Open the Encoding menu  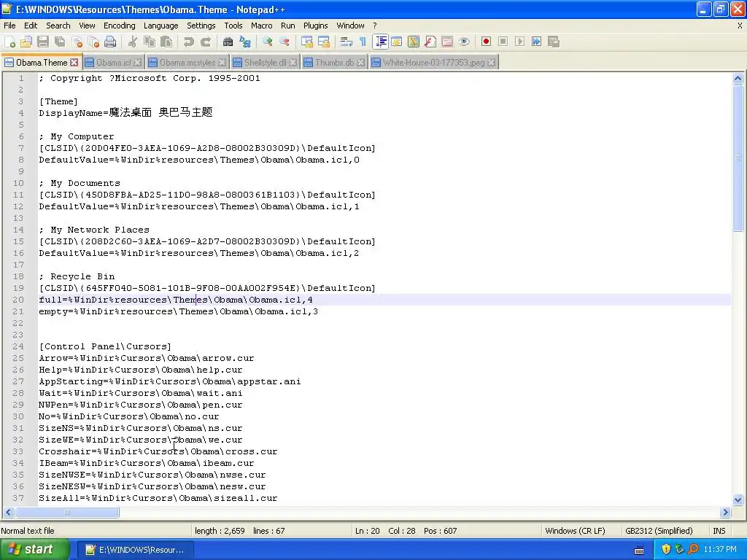[x=119, y=26]
